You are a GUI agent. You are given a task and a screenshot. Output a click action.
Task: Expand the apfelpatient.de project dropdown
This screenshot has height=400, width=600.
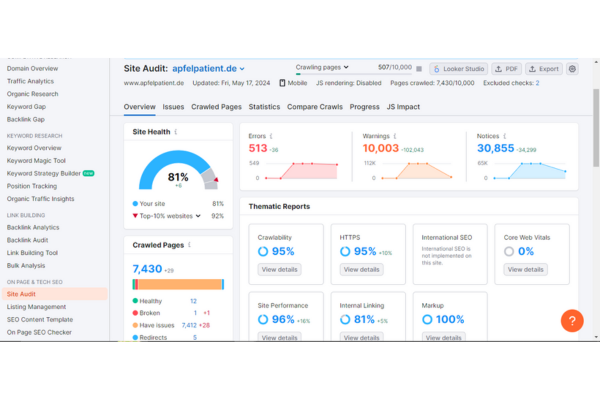pos(241,69)
